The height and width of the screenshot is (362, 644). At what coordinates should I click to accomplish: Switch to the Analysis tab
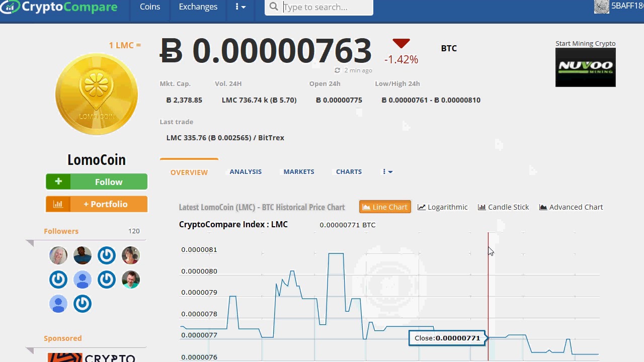click(x=246, y=171)
